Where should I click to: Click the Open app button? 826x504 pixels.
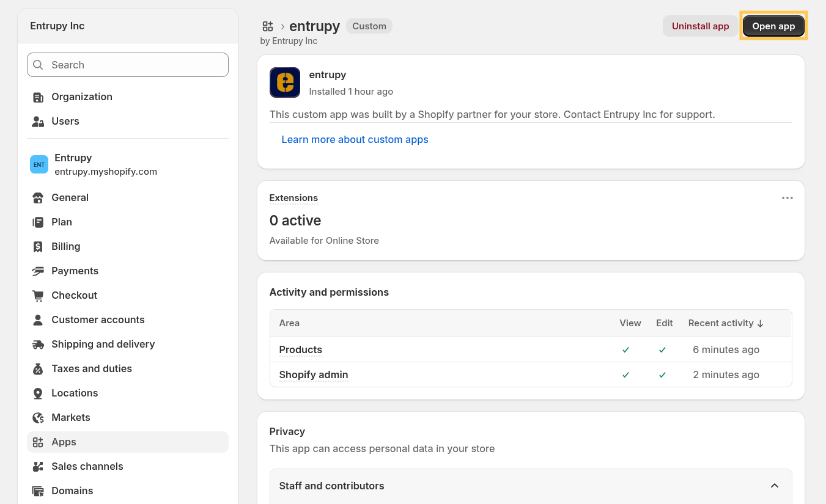click(x=773, y=26)
